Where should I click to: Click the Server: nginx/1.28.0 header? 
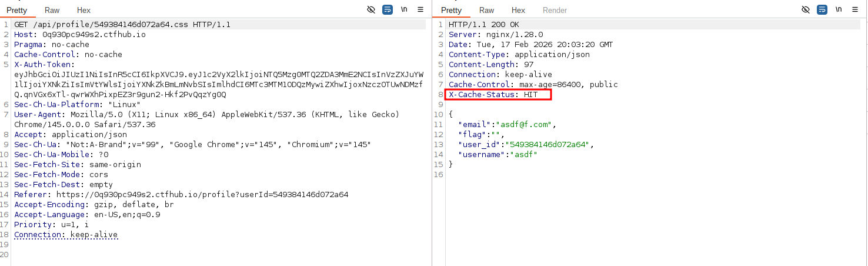496,35
